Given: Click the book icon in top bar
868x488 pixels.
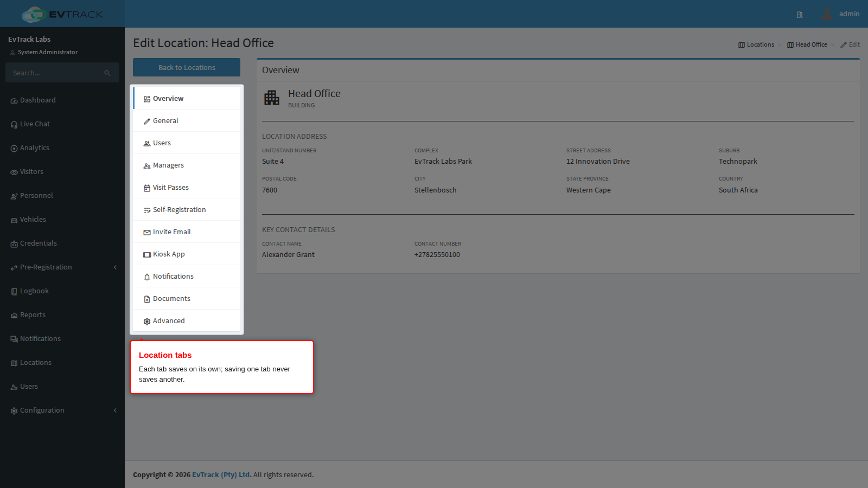Looking at the screenshot, I should (800, 15).
